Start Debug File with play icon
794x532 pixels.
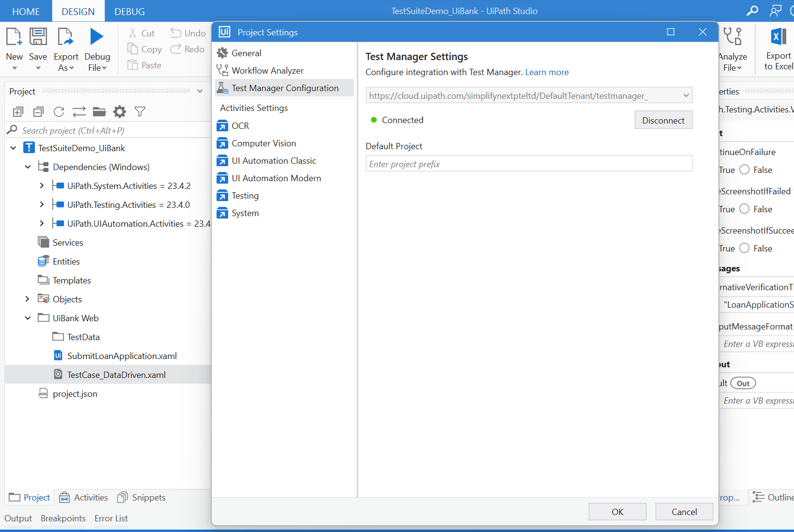[x=97, y=37]
